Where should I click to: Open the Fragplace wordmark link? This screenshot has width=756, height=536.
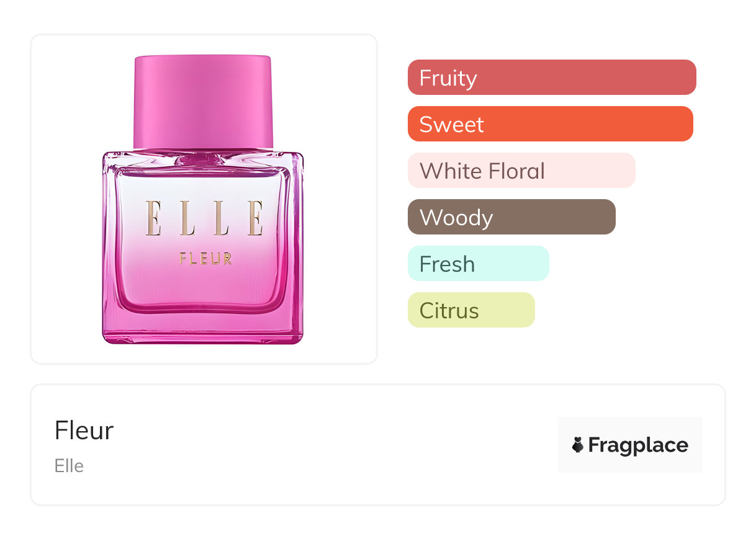[637, 445]
